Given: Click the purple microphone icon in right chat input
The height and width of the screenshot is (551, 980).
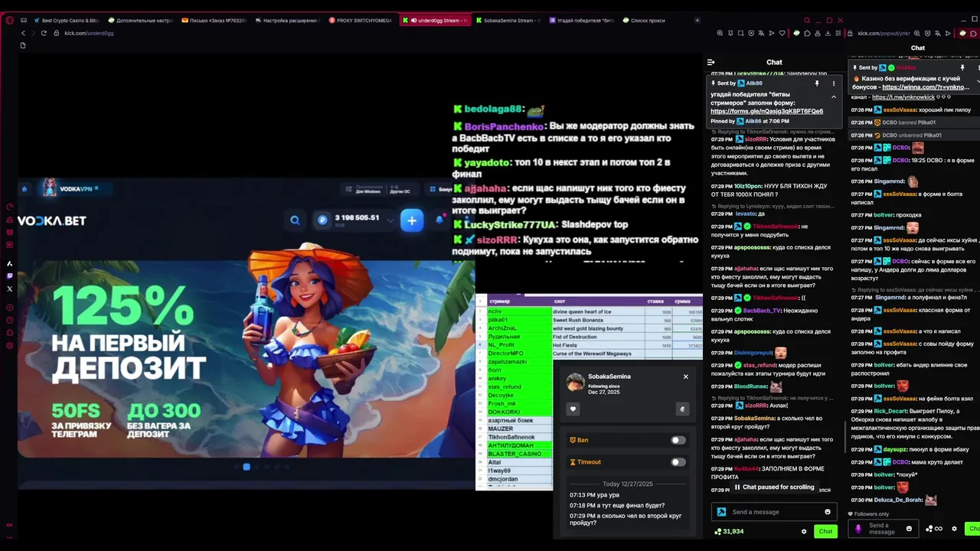Looking at the screenshot, I should (x=858, y=528).
